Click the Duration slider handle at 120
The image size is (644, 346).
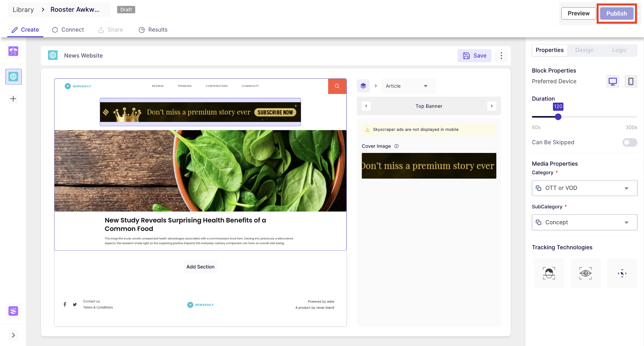pyautogui.click(x=558, y=117)
